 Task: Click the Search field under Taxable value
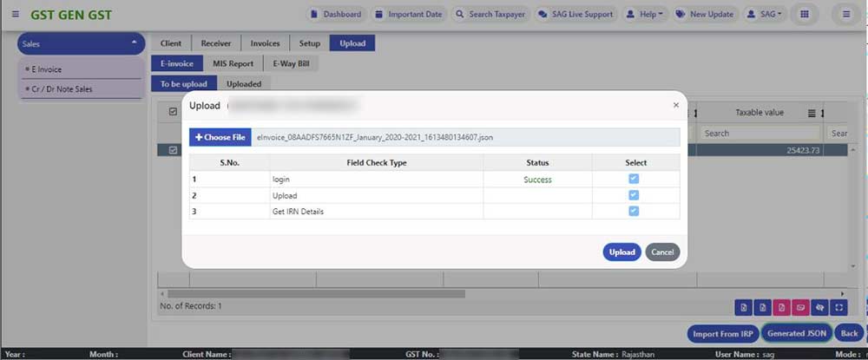pyautogui.click(x=760, y=134)
